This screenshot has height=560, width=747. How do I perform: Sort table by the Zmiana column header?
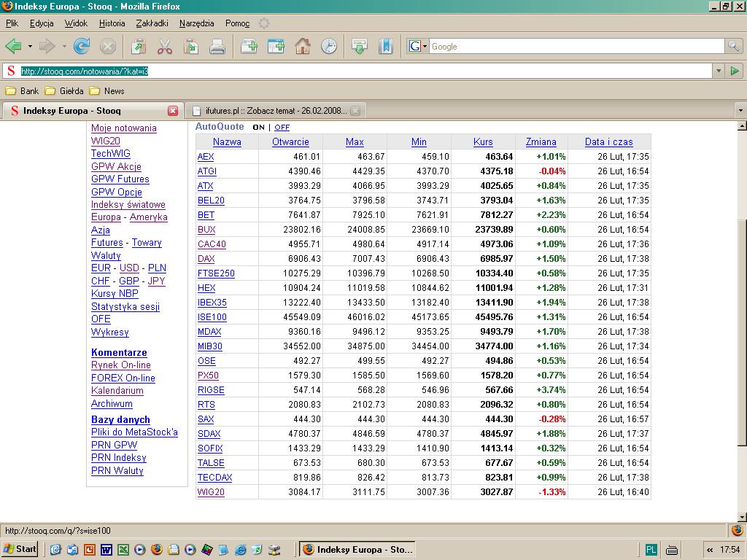point(541,142)
